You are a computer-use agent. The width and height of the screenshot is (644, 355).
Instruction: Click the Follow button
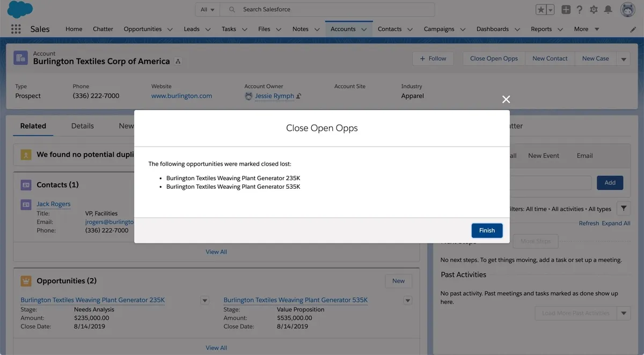433,58
